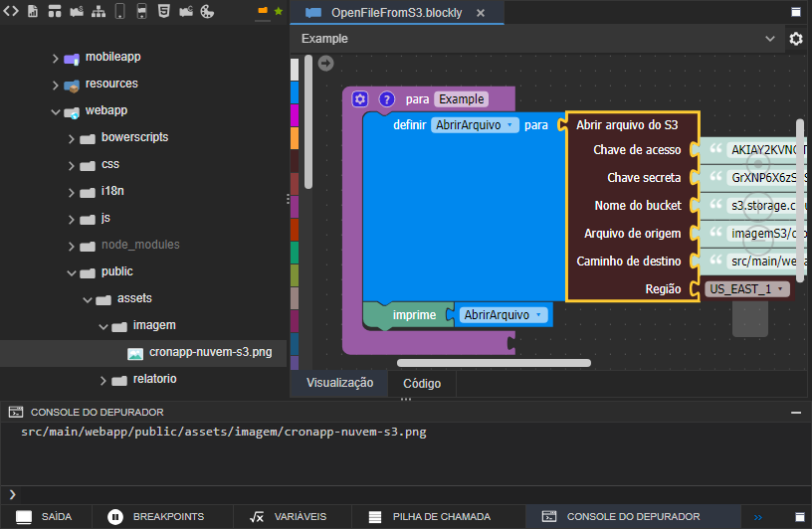
Task: Click the Caminho de destino text value
Action: (764, 262)
